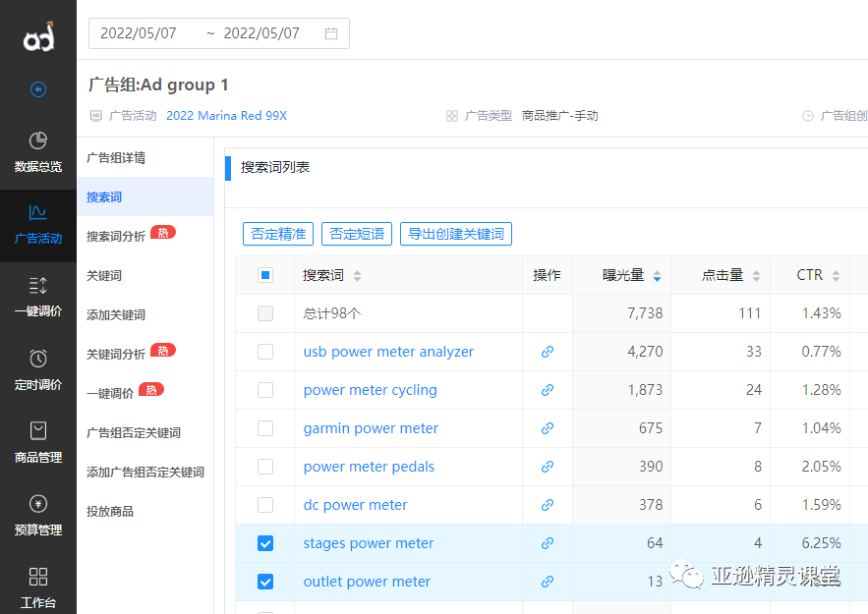Select 广告组详情 menu item
The image size is (868, 614).
pyautogui.click(x=116, y=158)
